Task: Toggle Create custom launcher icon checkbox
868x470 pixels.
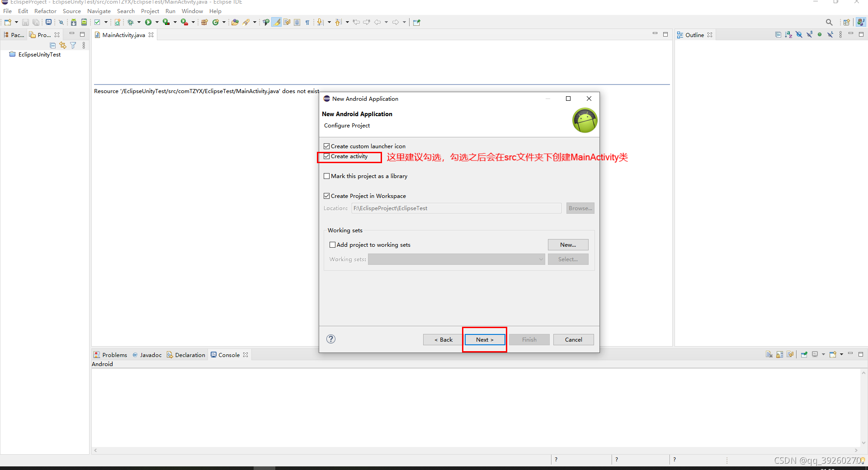Action: (326, 146)
